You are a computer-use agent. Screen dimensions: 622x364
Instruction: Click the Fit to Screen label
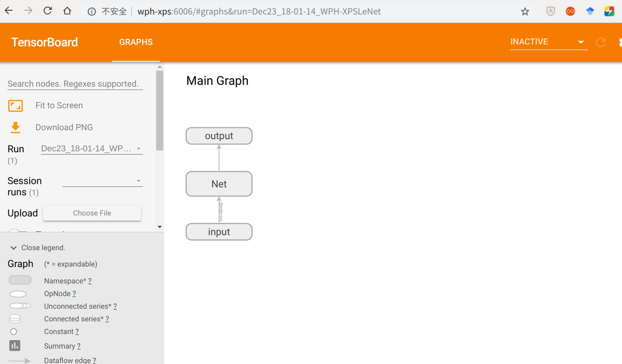tap(59, 106)
